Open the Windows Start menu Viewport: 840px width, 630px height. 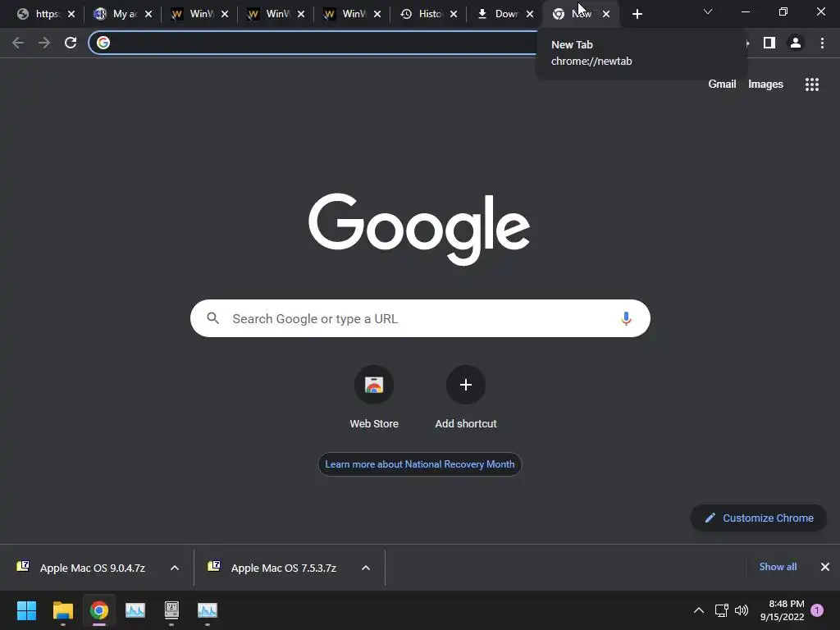[26, 610]
